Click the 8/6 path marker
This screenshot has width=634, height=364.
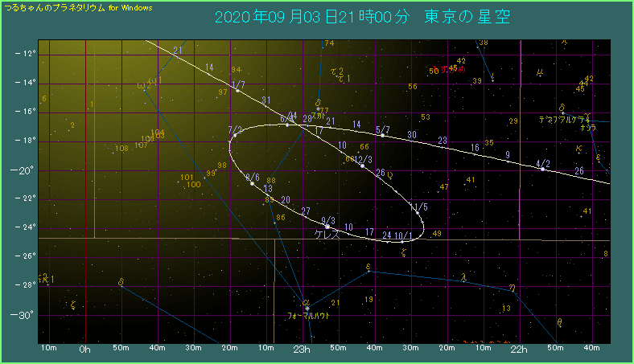(252, 183)
